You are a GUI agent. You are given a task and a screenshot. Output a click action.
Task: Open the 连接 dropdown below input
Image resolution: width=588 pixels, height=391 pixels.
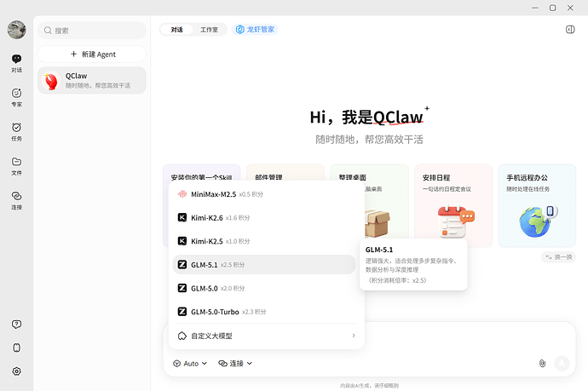(235, 363)
